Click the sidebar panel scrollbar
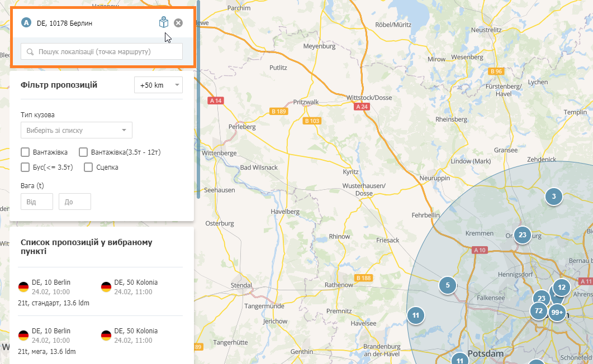The height and width of the screenshot is (364, 593). 198,100
